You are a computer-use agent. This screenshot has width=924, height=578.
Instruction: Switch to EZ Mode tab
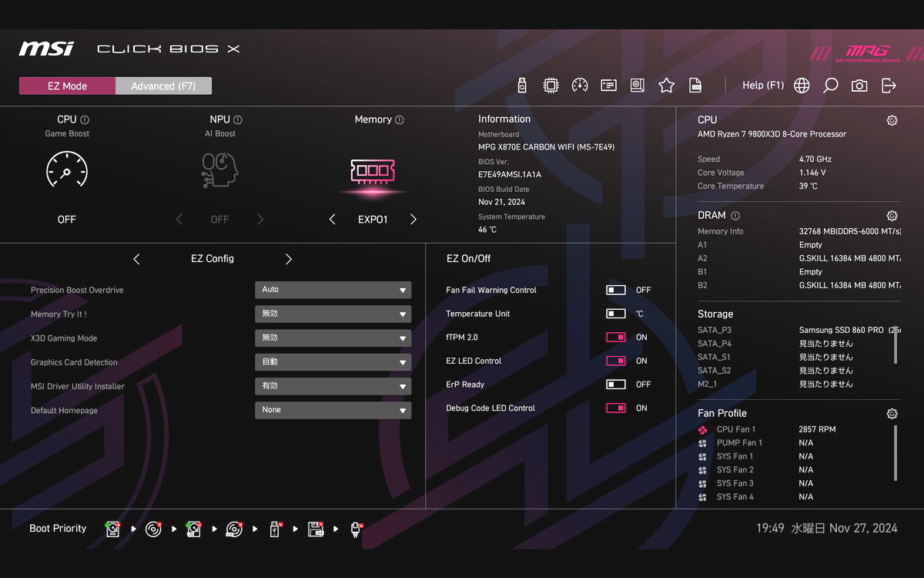pos(67,86)
